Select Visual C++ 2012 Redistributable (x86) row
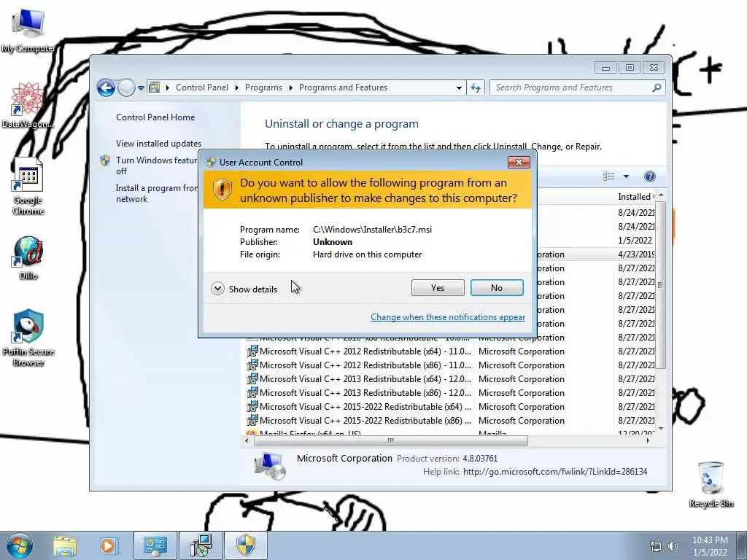 450,365
